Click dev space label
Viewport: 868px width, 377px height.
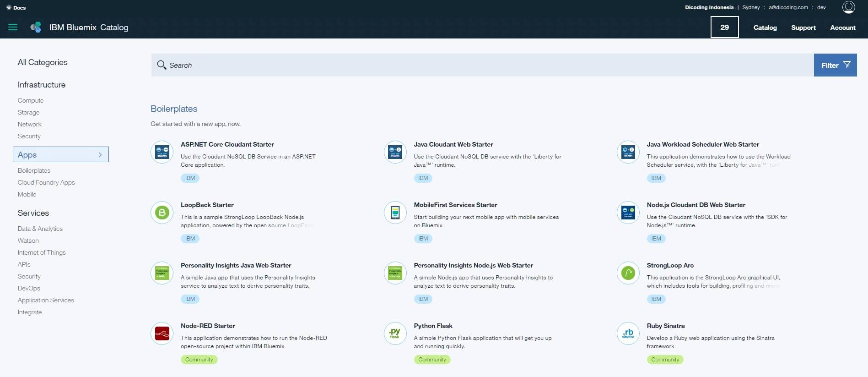tap(821, 7)
